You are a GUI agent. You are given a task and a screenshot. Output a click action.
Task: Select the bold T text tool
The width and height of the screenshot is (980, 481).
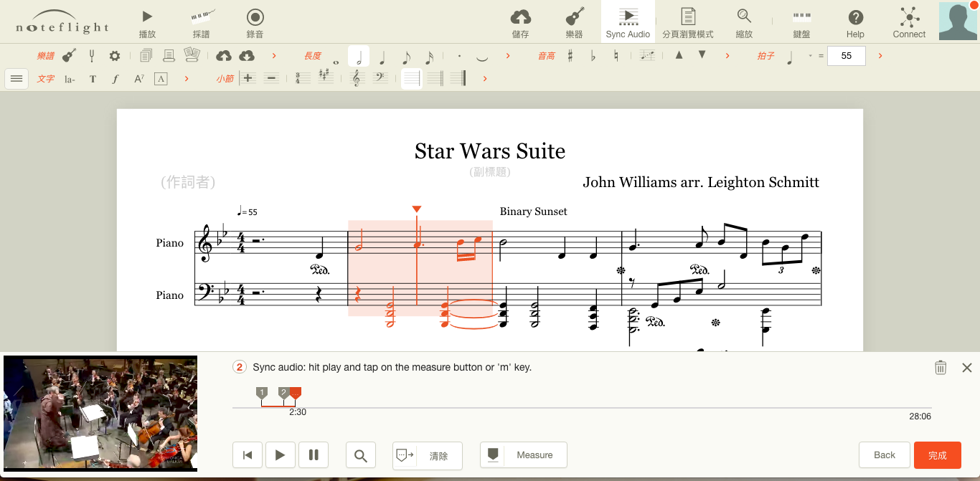pyautogui.click(x=93, y=79)
